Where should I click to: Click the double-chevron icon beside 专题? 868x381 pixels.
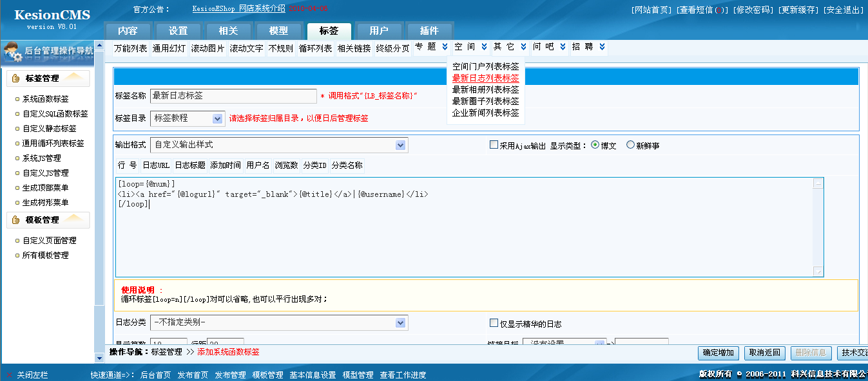pyautogui.click(x=445, y=47)
